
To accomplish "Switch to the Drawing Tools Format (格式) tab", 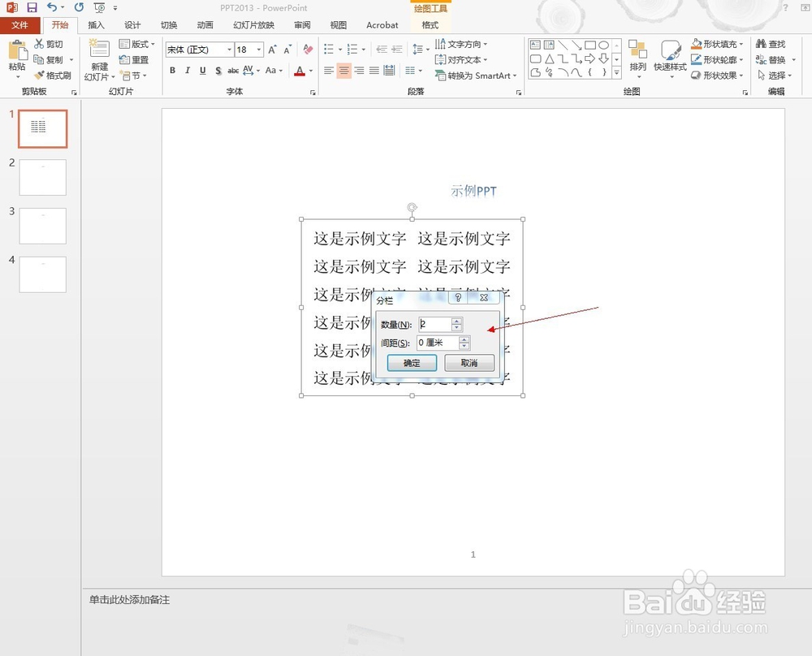I will coord(430,25).
